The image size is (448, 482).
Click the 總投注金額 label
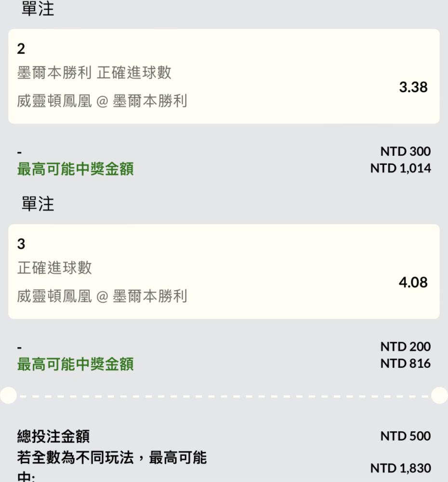point(53,436)
